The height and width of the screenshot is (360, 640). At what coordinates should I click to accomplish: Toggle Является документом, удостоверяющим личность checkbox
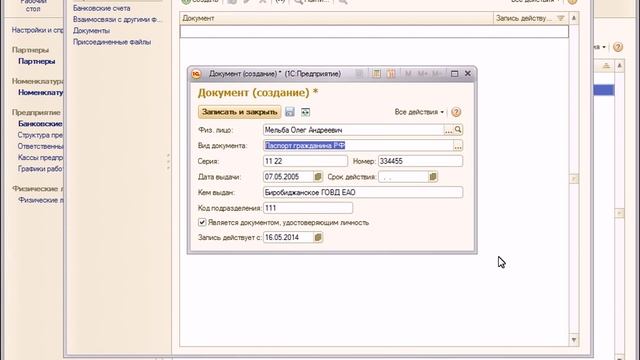[202, 222]
